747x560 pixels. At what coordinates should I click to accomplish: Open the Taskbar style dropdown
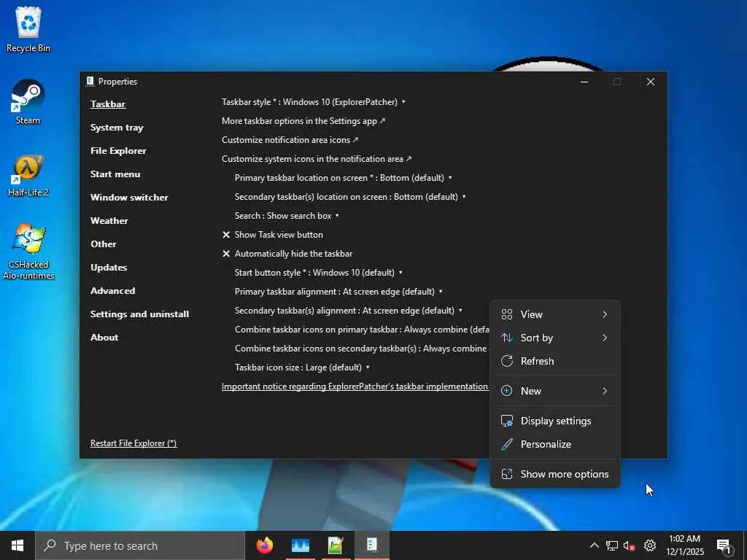pos(314,102)
